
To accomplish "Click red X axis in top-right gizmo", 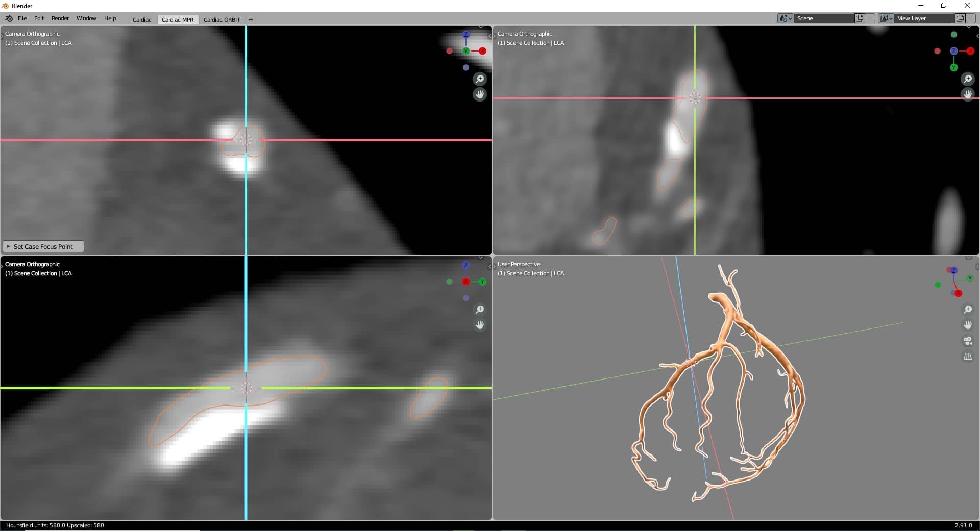I will (x=970, y=51).
